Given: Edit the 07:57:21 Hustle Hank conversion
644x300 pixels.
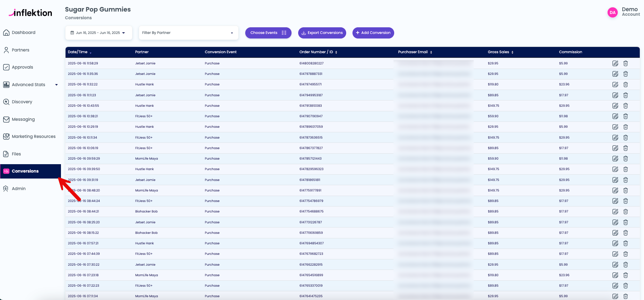Looking at the screenshot, I should (x=615, y=243).
